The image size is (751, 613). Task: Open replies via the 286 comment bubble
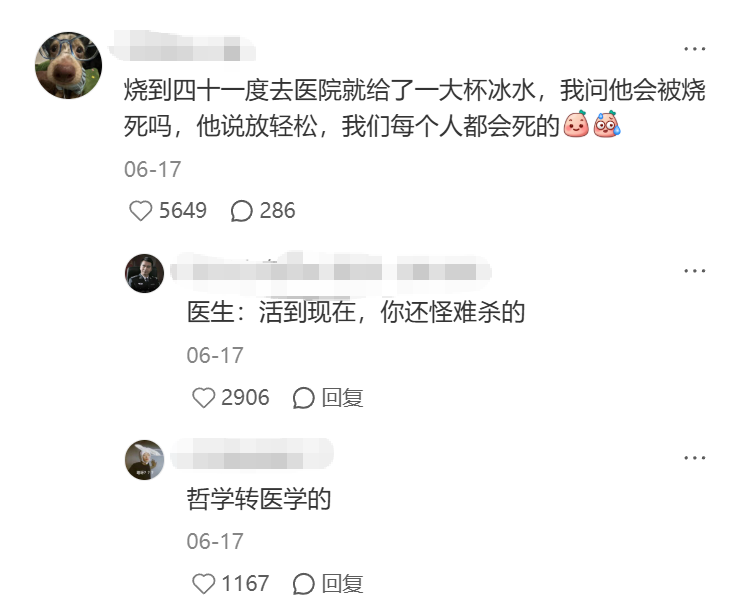241,211
